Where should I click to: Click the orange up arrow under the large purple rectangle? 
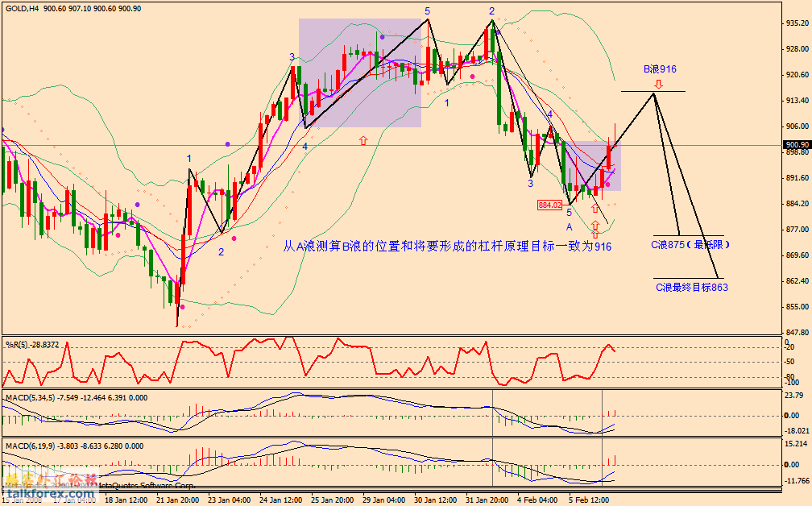362,140
